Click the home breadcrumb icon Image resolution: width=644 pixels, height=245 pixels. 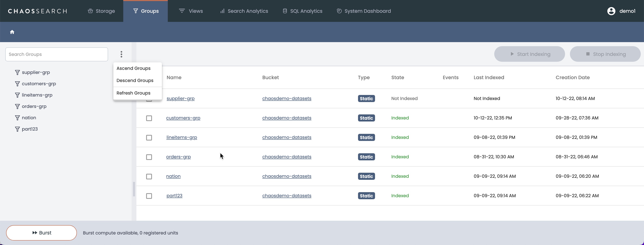12,32
